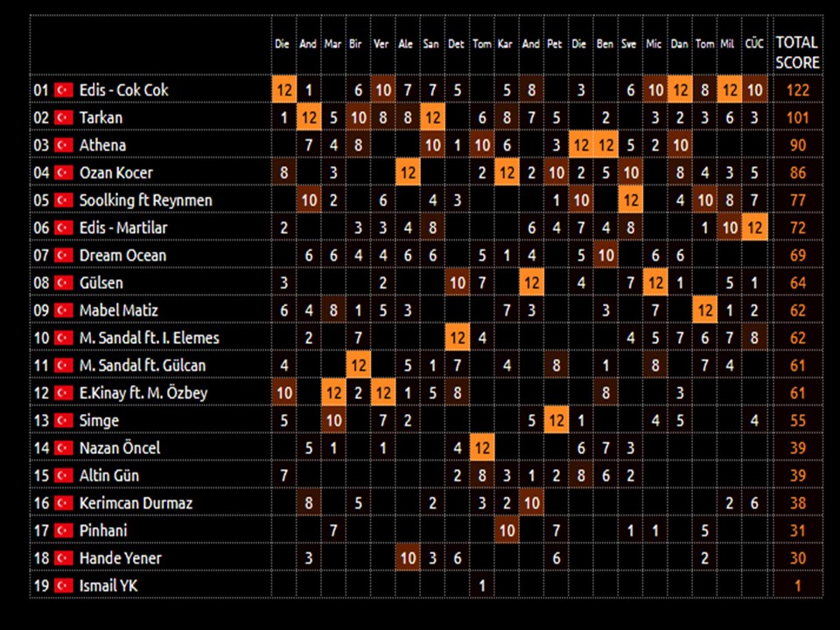Click the Det column header
Viewport: 840px width, 630px height.
(456, 44)
